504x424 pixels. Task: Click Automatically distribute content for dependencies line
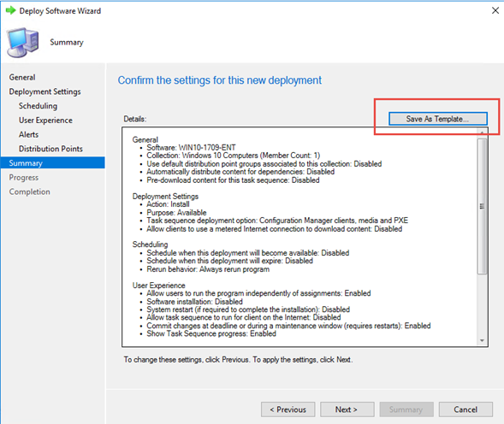coord(240,172)
